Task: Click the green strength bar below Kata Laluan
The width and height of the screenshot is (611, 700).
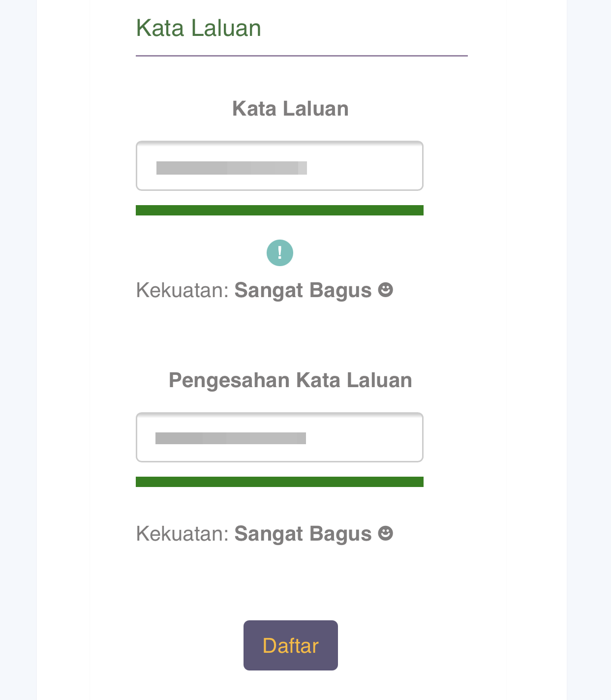Action: 279,211
